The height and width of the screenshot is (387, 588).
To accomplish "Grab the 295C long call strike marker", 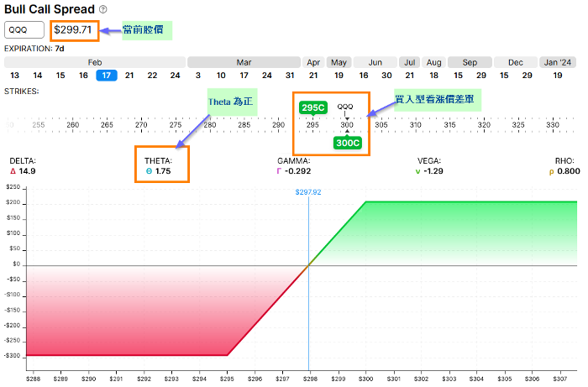I will click(x=313, y=108).
